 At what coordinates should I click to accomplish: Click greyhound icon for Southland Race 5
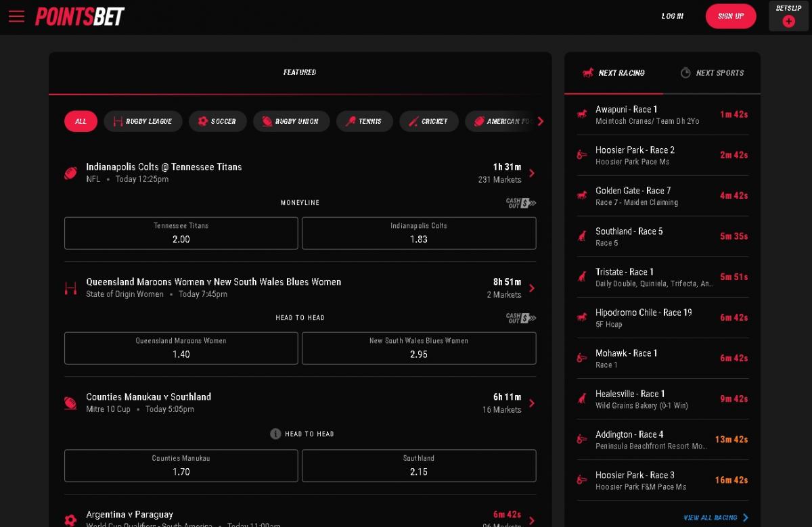pyautogui.click(x=582, y=236)
